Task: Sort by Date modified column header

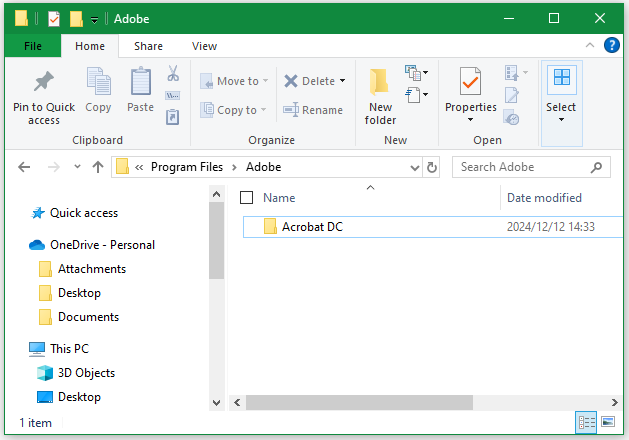Action: coord(544,198)
